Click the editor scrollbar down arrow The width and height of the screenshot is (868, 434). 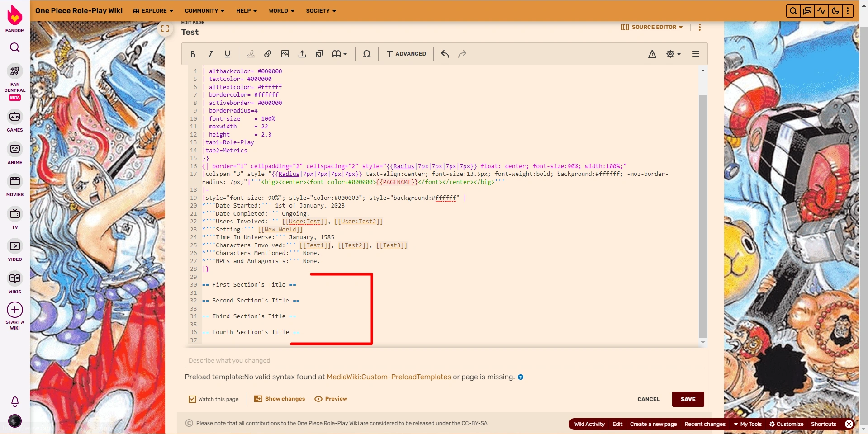click(703, 343)
